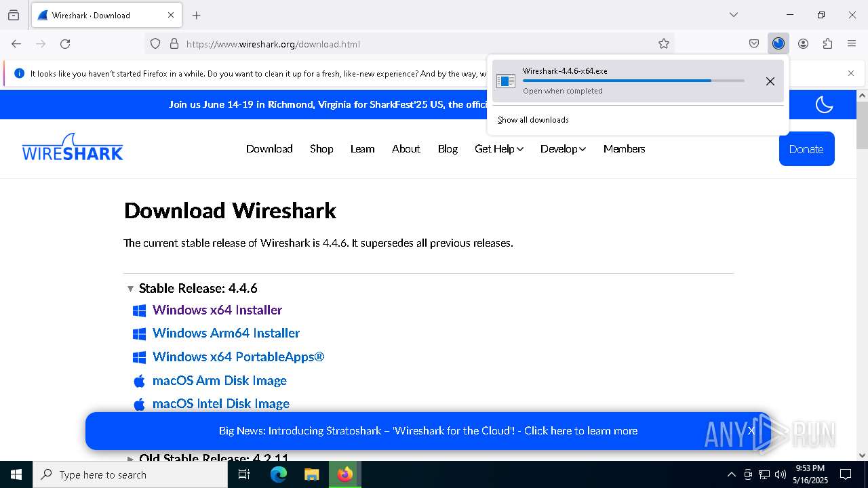Toggle dark mode moon icon
This screenshot has width=868, height=488.
824,104
